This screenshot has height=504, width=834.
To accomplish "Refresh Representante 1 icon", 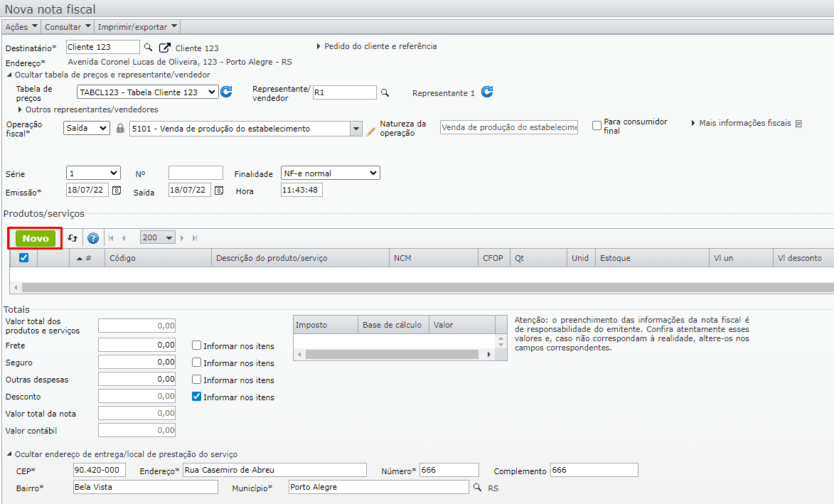I will (487, 92).
